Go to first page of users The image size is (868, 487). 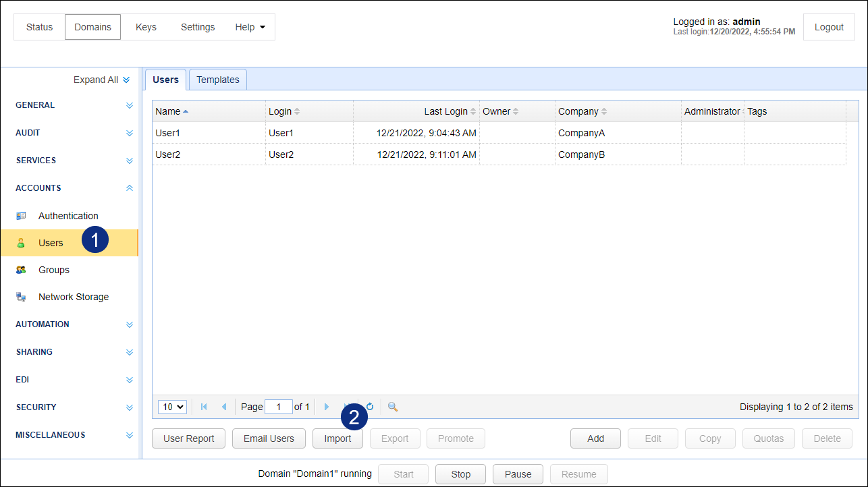tap(204, 407)
